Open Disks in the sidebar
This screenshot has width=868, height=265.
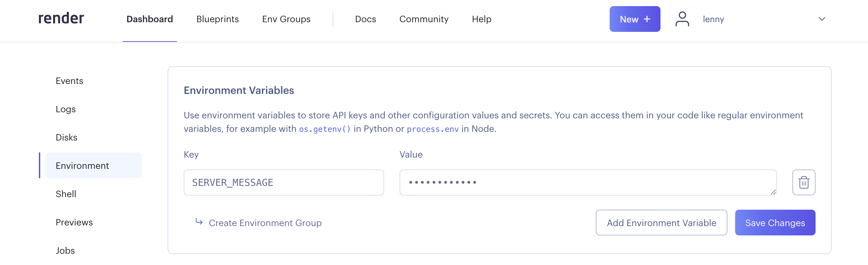pos(66,137)
